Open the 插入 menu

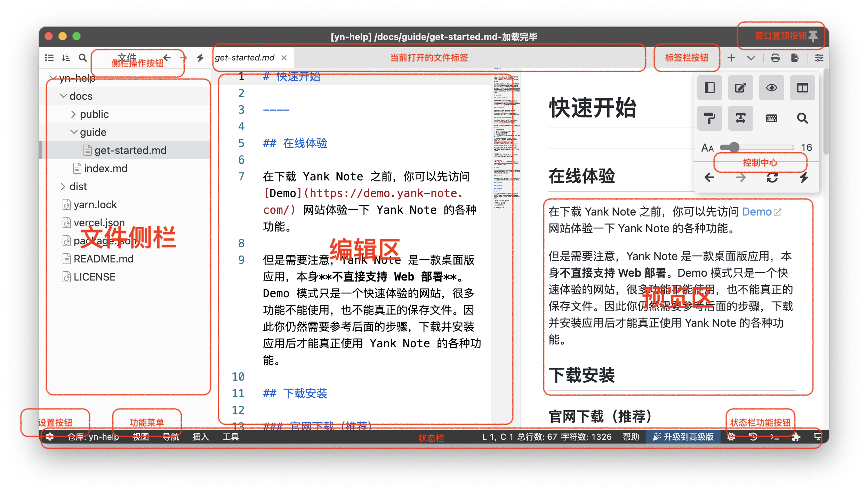click(x=201, y=437)
